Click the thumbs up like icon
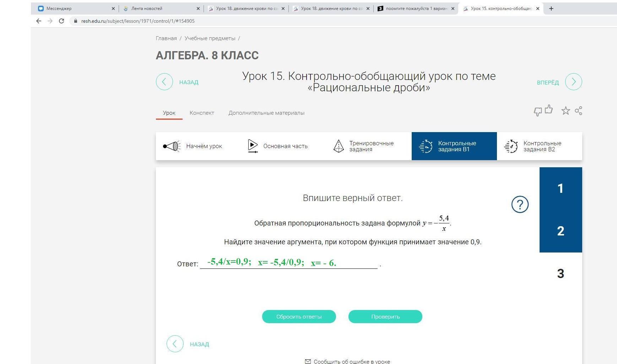 pos(549,109)
